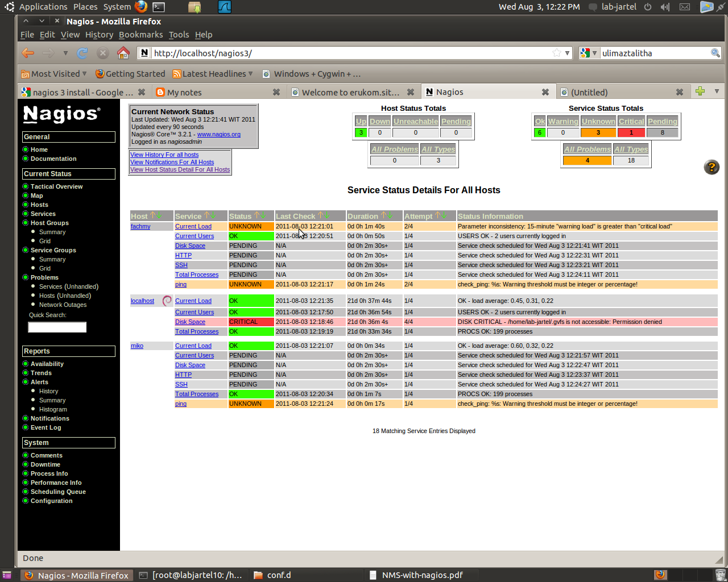728x582 pixels.
Task: Open the list all tabs dropdown
Action: (717, 91)
